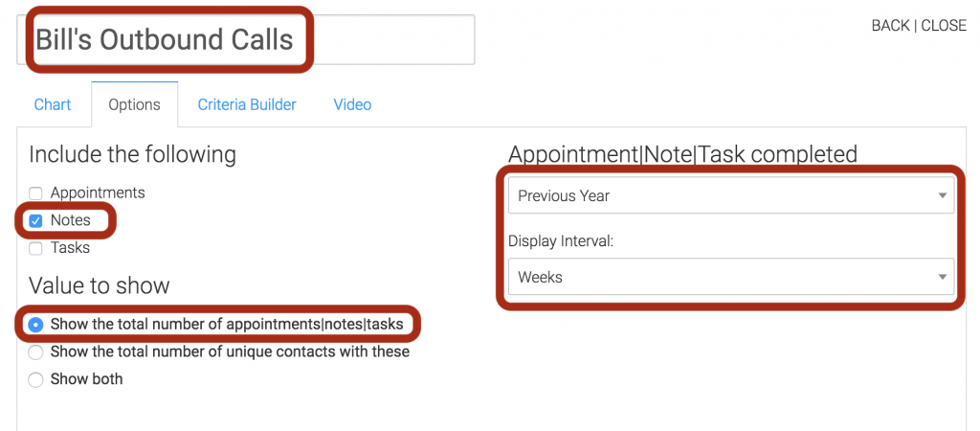980x431 pixels.
Task: Select unique contacts radio option
Action: 35,352
